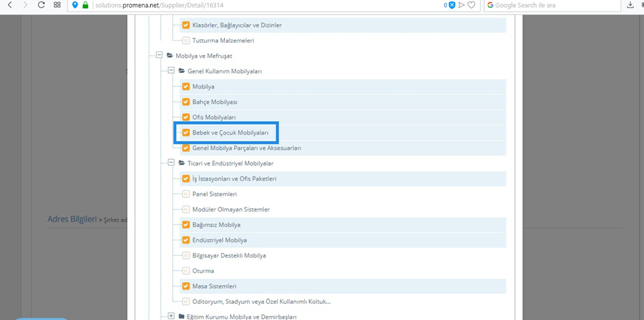The width and height of the screenshot is (644, 320).
Task: Click the blue ad blocker shield icon
Action: (452, 5)
